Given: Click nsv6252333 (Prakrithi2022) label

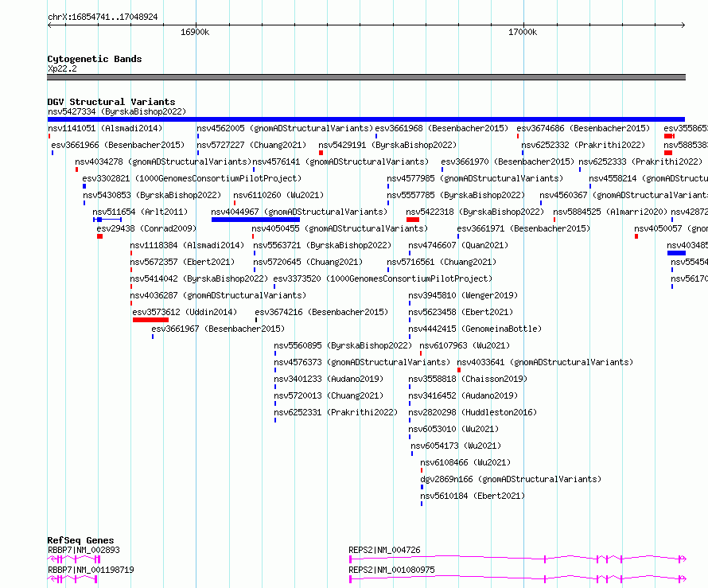Looking at the screenshot, I should [x=640, y=162].
